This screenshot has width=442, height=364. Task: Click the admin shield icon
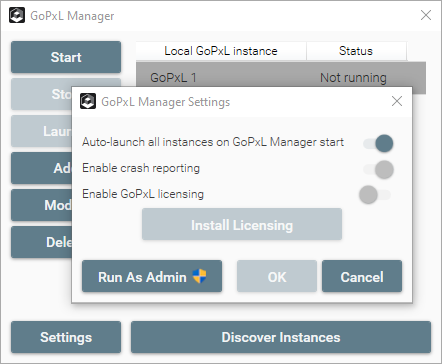(200, 276)
